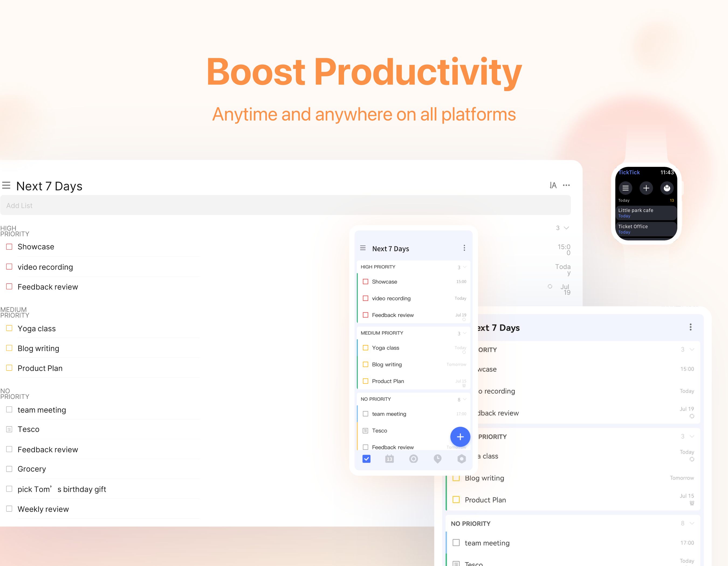The width and height of the screenshot is (728, 566).
Task: Tap the plus button on the watch
Action: pos(646,188)
